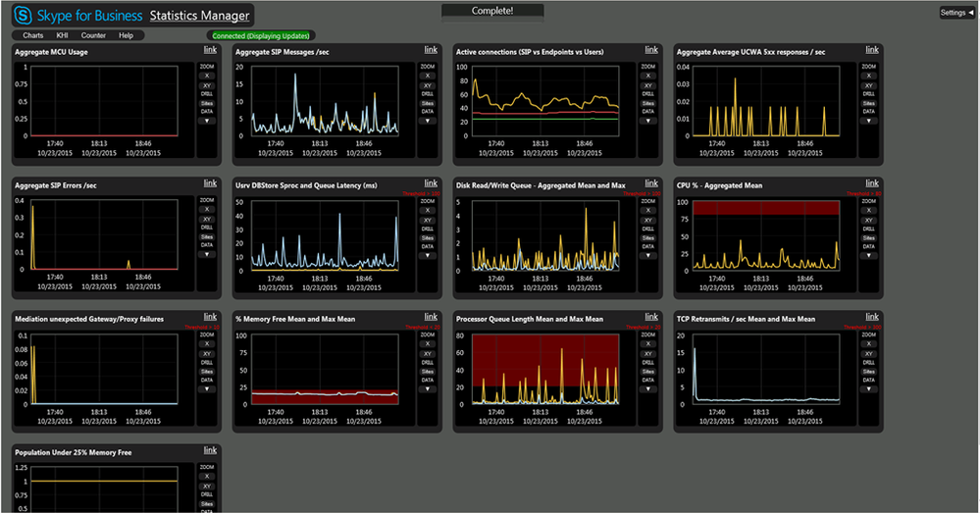
Task: Click the Processor Queue Length graph plot
Action: (545, 369)
